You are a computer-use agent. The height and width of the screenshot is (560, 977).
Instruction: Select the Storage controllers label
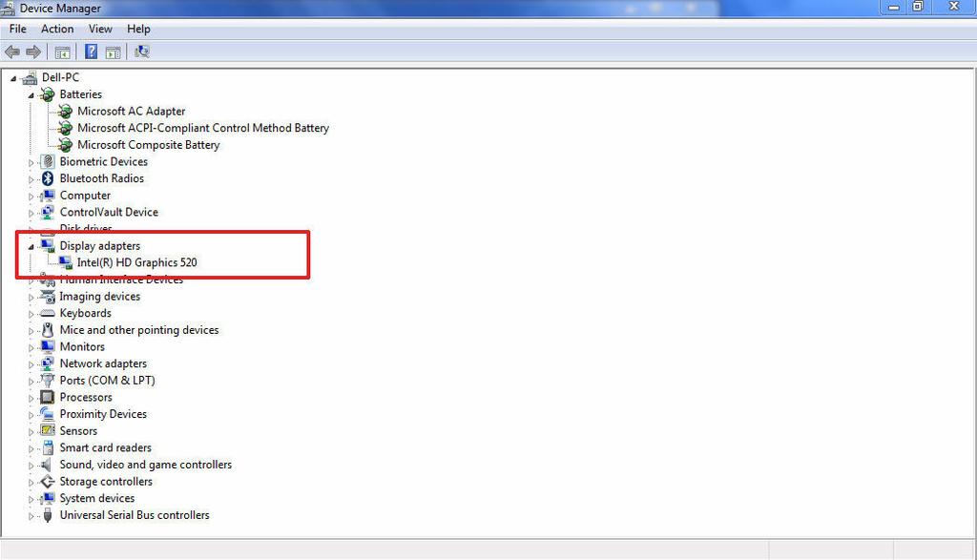(106, 482)
